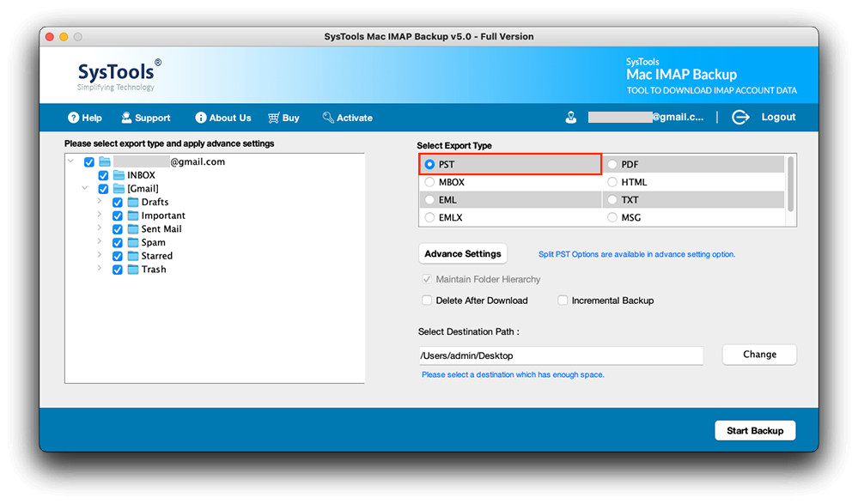Viewport: 858px width, 504px height.
Task: Click the Important folder icon
Action: click(133, 216)
